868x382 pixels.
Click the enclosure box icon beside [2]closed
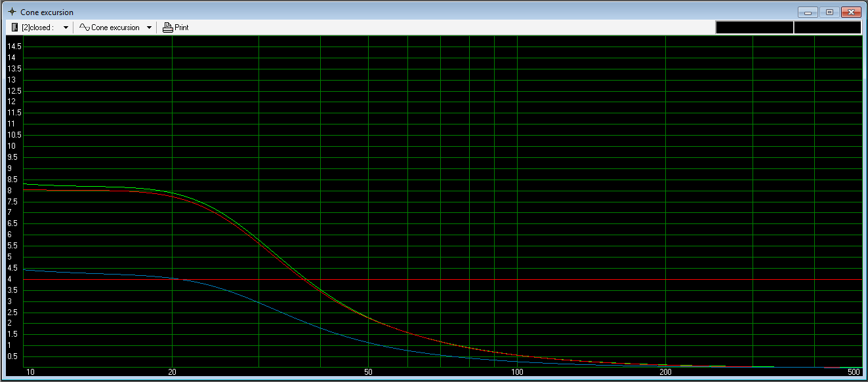coord(14,28)
